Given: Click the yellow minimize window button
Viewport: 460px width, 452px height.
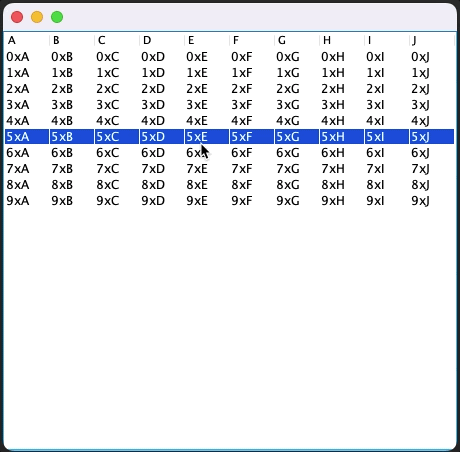Looking at the screenshot, I should point(37,17).
